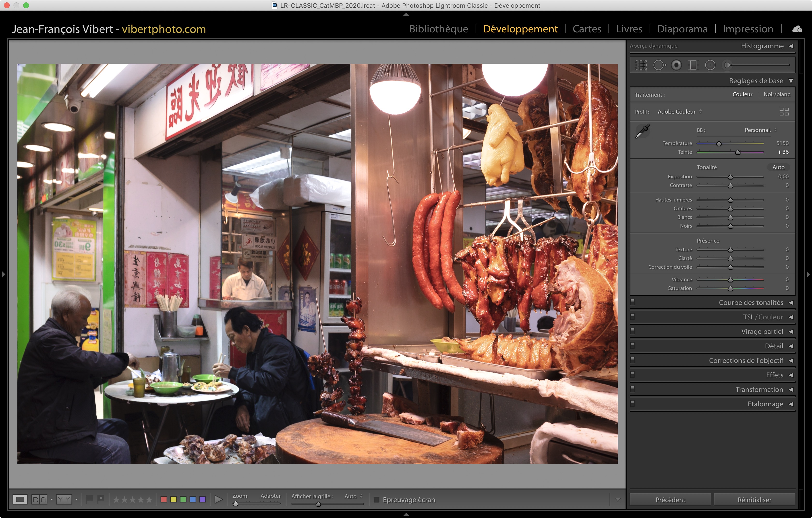Screen dimensions: 812x518
Task: Choose the Graduated Filter tool
Action: pyautogui.click(x=693, y=65)
